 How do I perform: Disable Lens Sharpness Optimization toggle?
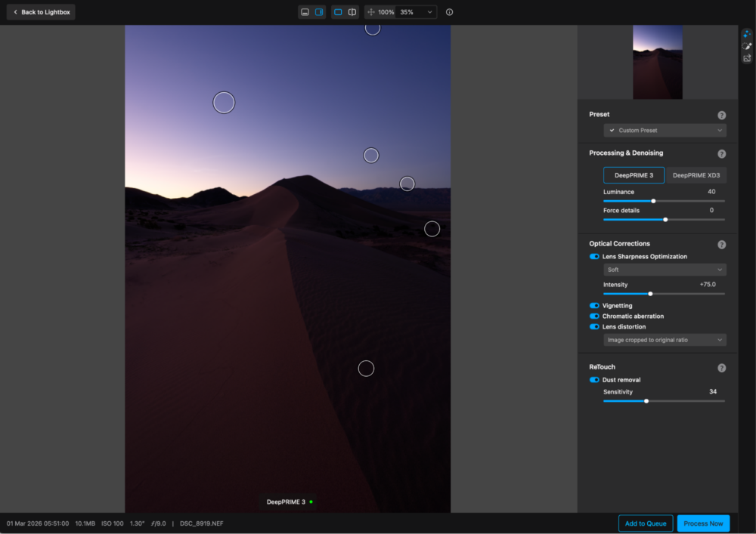click(594, 257)
